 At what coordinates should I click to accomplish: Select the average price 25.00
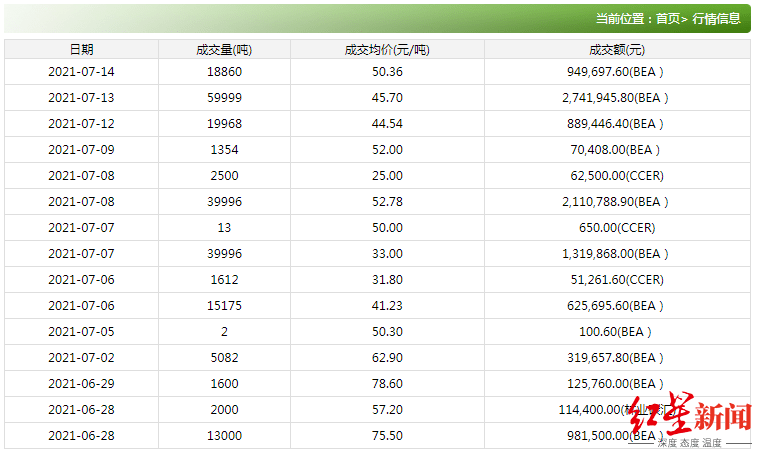point(387,176)
